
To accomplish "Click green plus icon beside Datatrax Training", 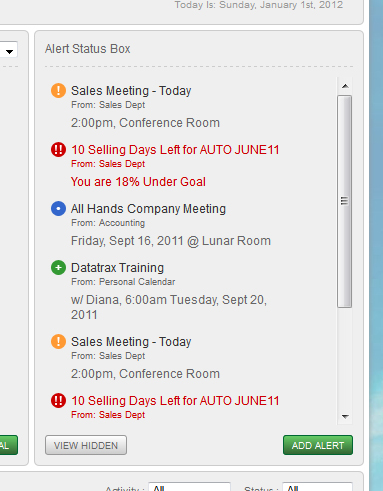I will (58, 268).
